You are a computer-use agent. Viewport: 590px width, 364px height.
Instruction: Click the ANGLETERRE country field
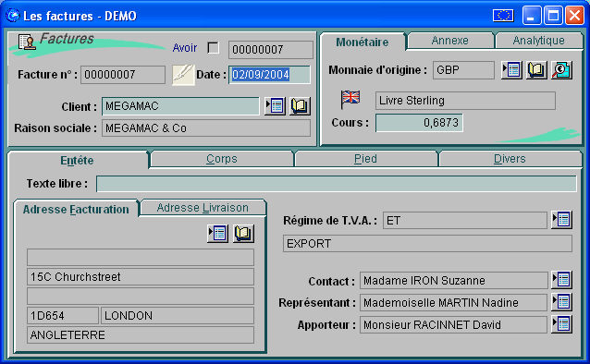pos(141,334)
